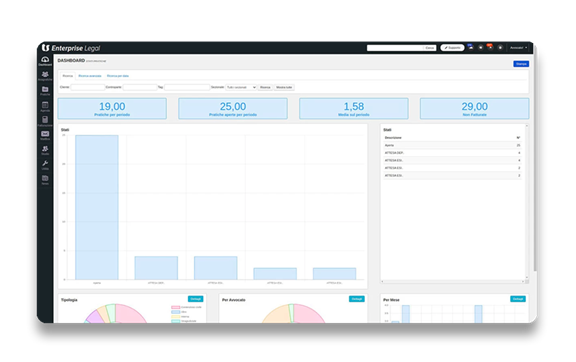Click round icon left of Avvocato menu
576x362 pixels.
(x=500, y=47)
